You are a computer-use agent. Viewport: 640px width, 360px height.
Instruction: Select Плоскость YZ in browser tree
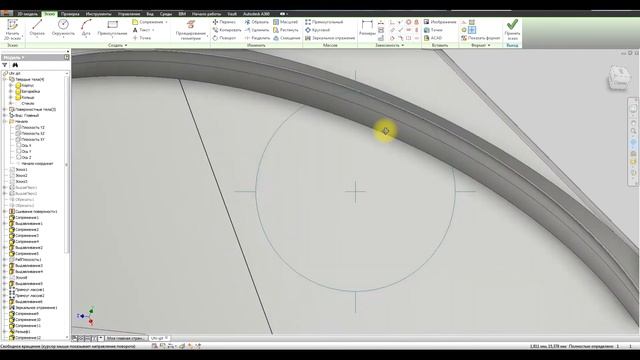30,127
